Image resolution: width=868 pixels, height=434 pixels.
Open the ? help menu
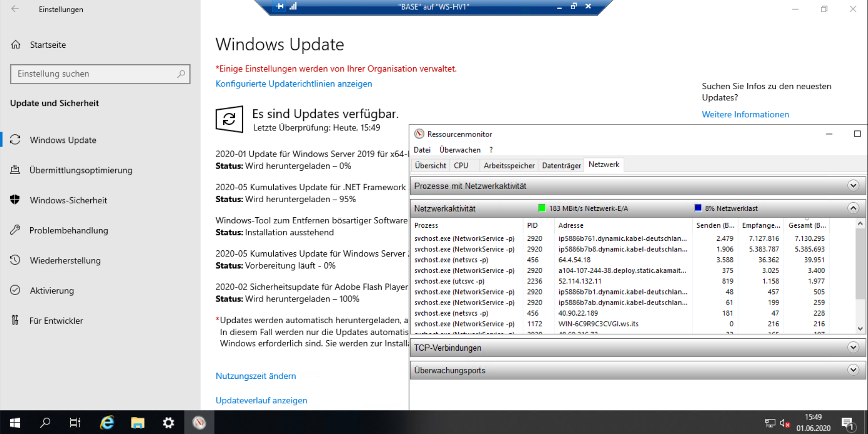pyautogui.click(x=491, y=150)
